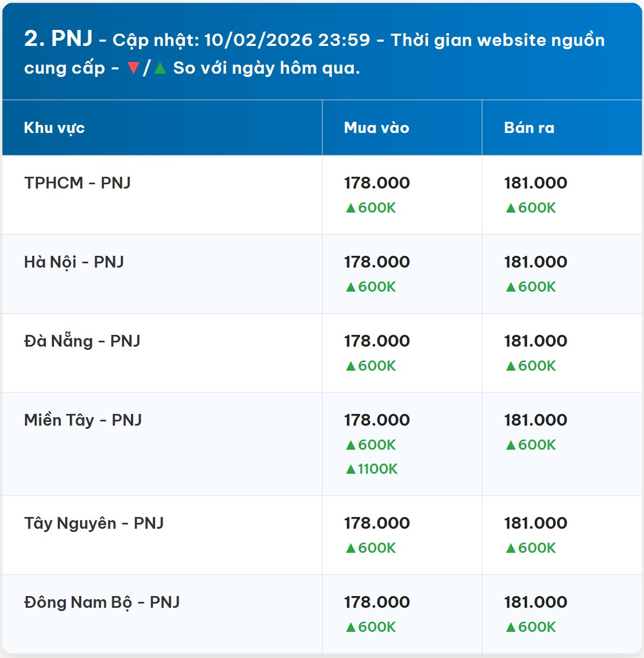Click the 2. PNJ title heading

58,38
